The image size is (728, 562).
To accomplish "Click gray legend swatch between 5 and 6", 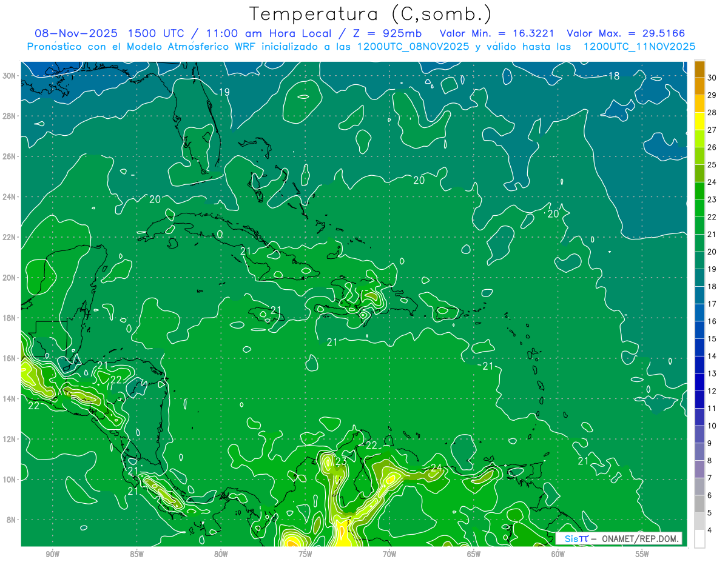I will tap(699, 504).
